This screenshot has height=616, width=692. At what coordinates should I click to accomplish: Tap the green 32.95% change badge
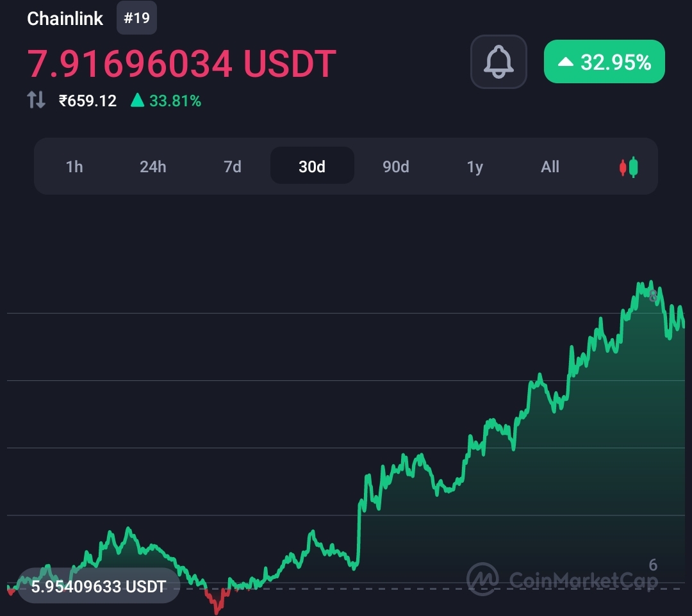click(x=604, y=61)
